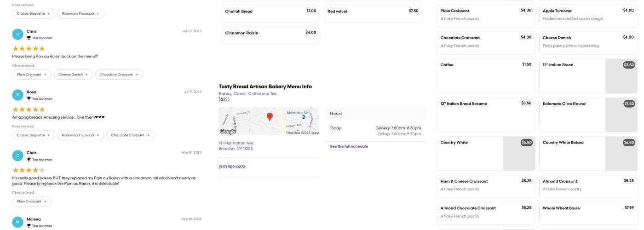Click plus icon on Rosemary Focaccia chip under Jul 17 review

click(x=98, y=135)
